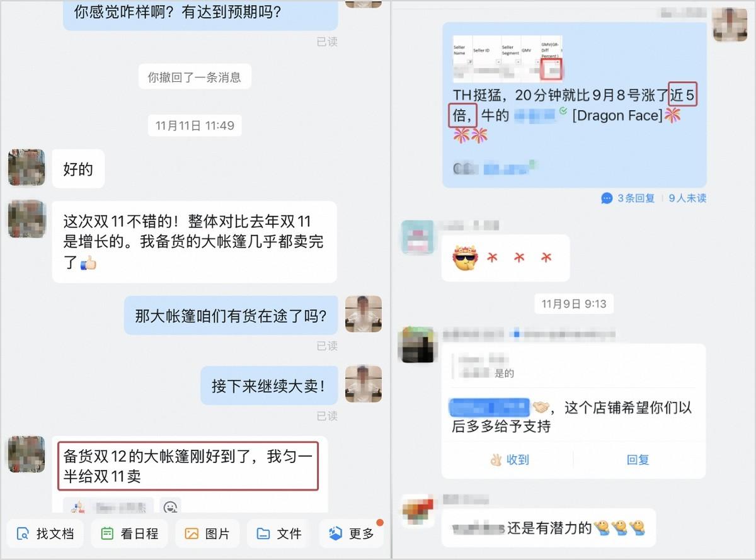The image size is (756, 560).
Task: View the 9人未读 unread members list
Action: click(687, 198)
